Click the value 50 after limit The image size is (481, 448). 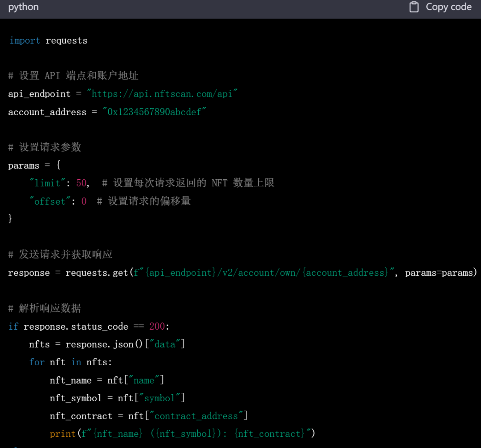coord(81,183)
